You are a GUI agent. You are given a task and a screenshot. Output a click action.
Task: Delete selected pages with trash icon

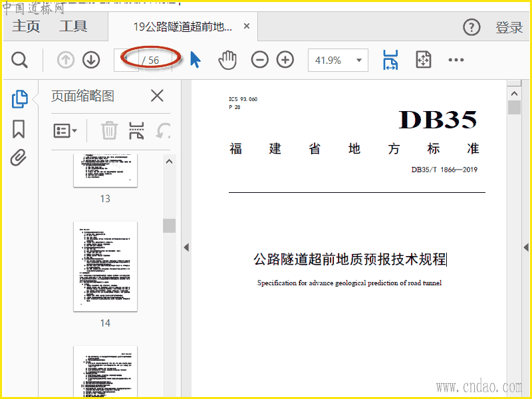coord(109,130)
